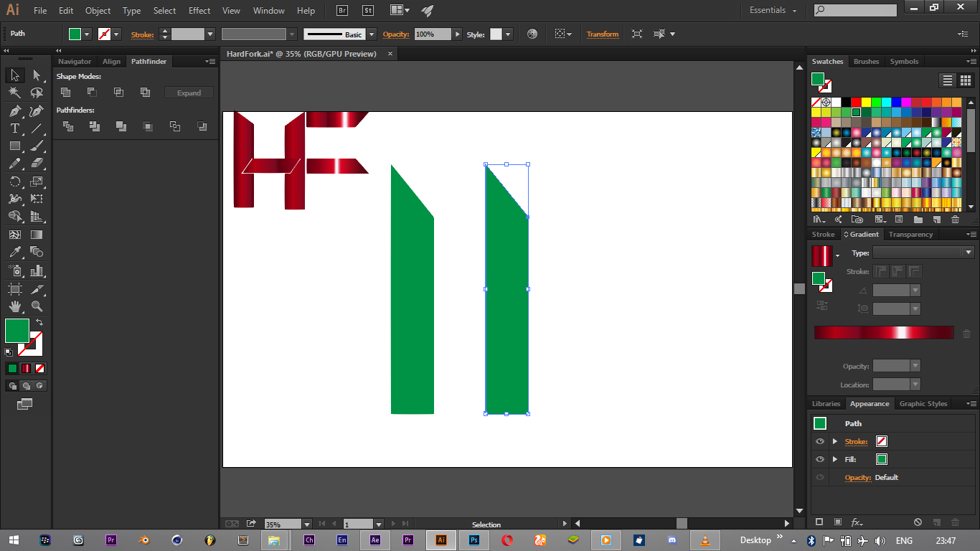Select the Line Segment tool
The image size is (980, 551).
pyautogui.click(x=37, y=128)
